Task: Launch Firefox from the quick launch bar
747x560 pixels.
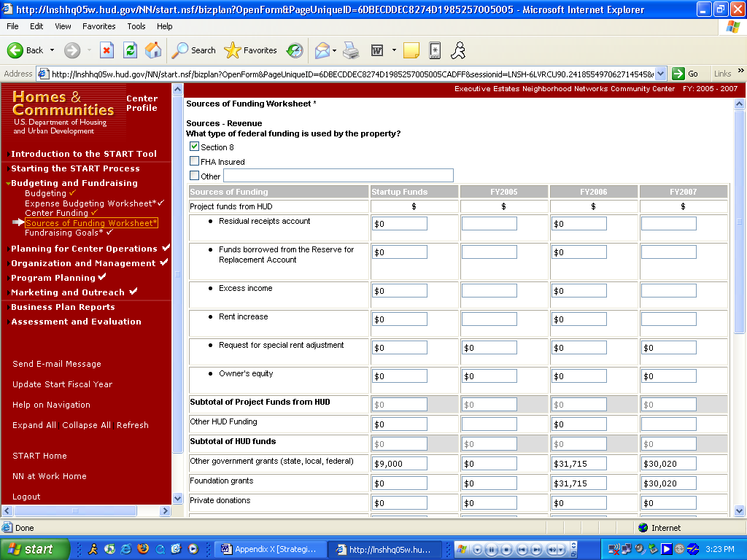Action: click(143, 549)
